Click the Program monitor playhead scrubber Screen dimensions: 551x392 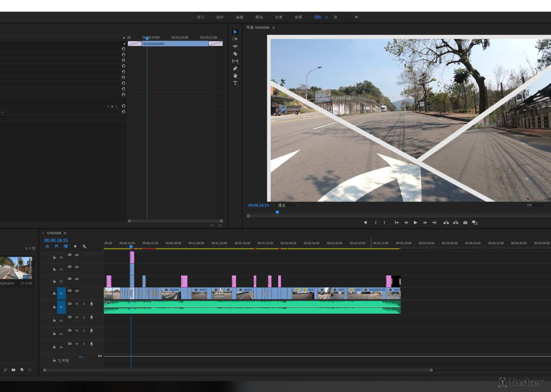click(x=277, y=212)
